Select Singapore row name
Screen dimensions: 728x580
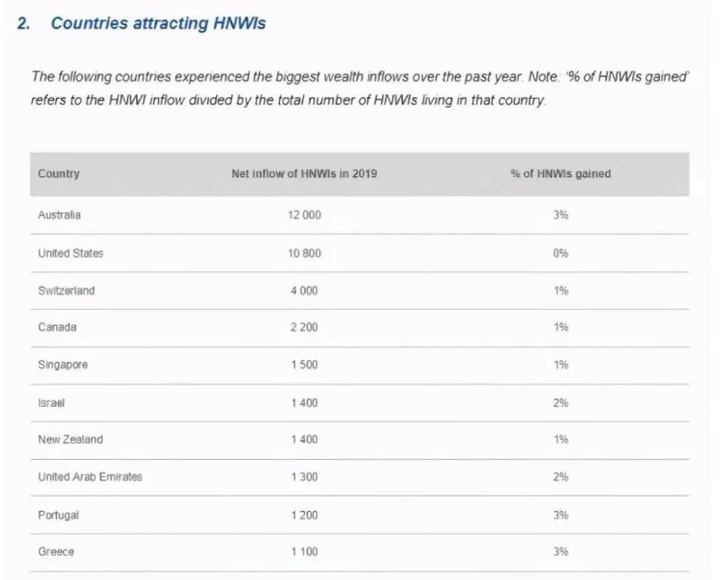(x=63, y=365)
